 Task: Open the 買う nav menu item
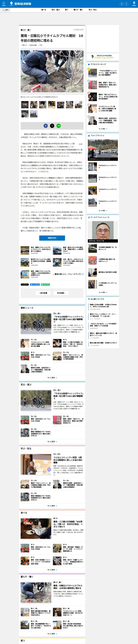[x=66, y=10]
